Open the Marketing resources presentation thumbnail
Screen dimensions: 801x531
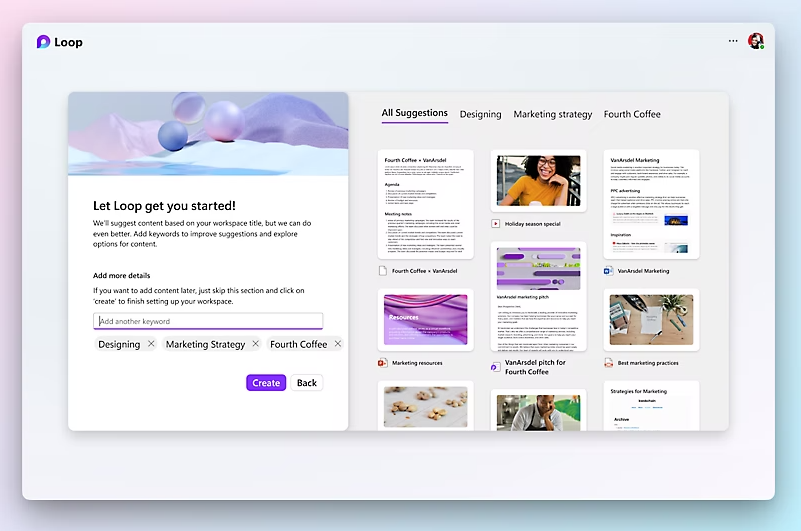pyautogui.click(x=426, y=320)
